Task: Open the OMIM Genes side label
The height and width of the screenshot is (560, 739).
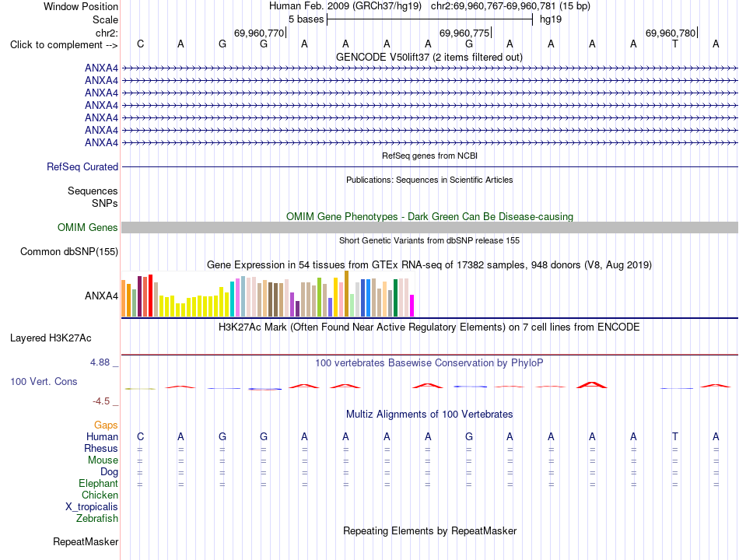Action: (x=88, y=228)
